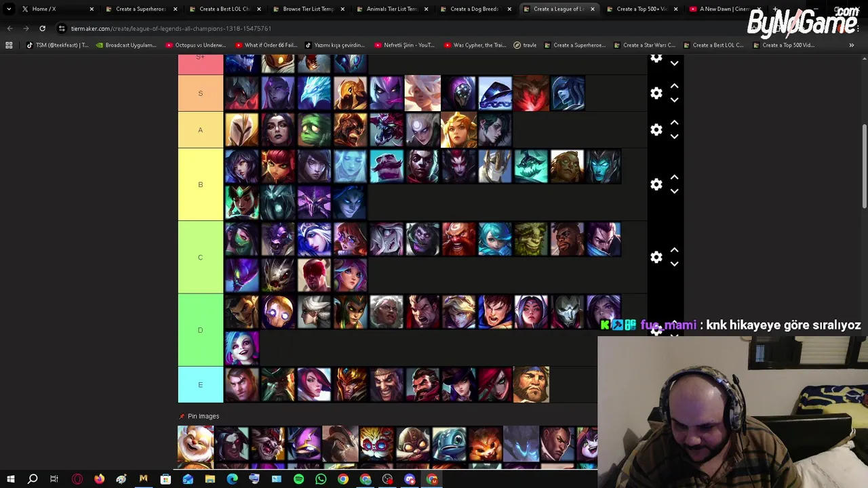The image size is (868, 488).
Task: Select the masked Jhin champion in D tier
Action: (x=567, y=312)
